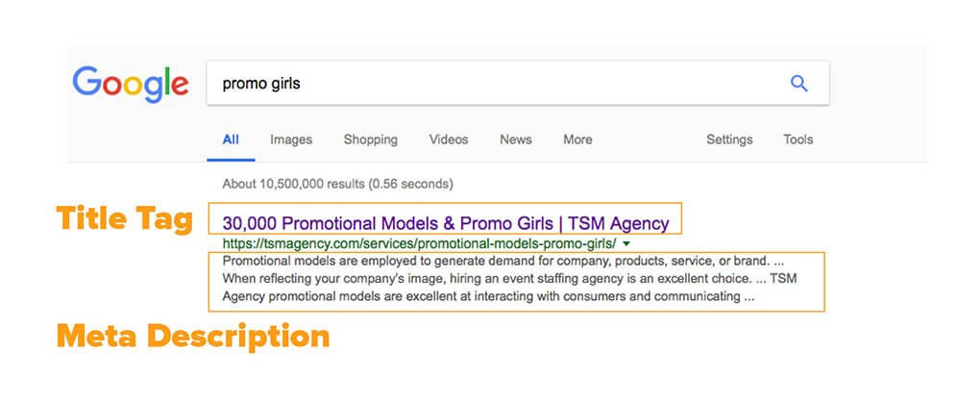980x404 pixels.
Task: Select the All results tab
Action: click(x=231, y=139)
